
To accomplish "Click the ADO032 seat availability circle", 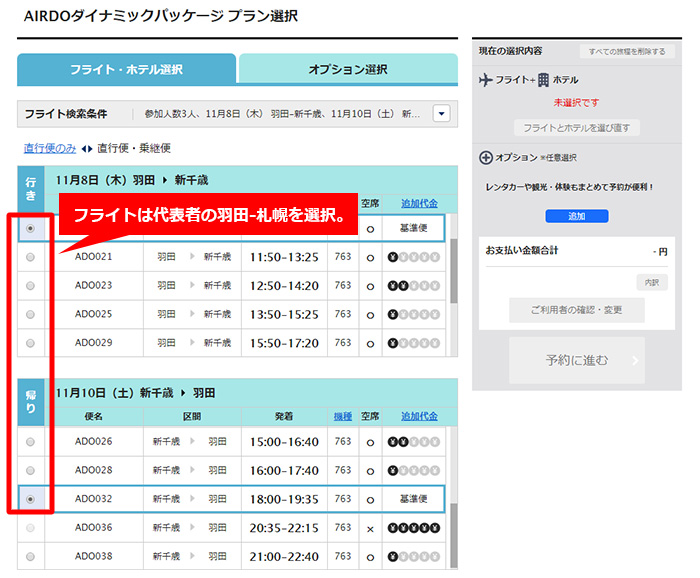I will (370, 500).
